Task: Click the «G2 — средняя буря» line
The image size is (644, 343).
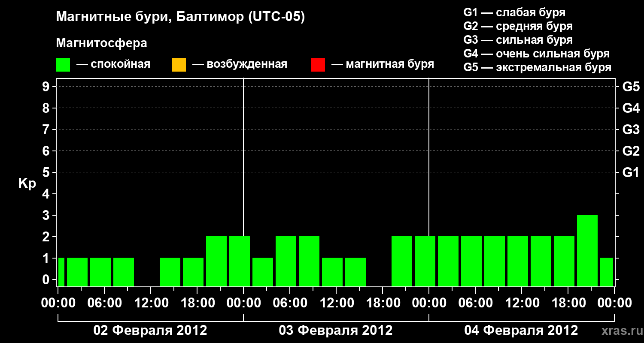Action: coord(518,26)
